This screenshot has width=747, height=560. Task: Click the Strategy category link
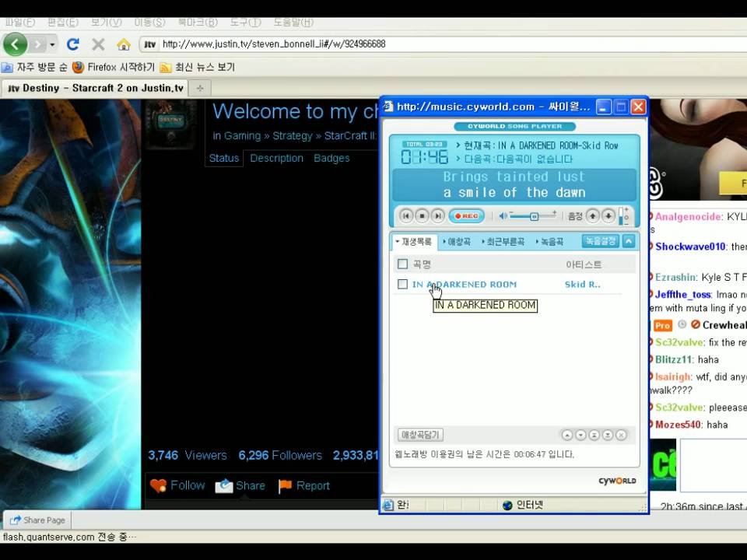pos(292,135)
